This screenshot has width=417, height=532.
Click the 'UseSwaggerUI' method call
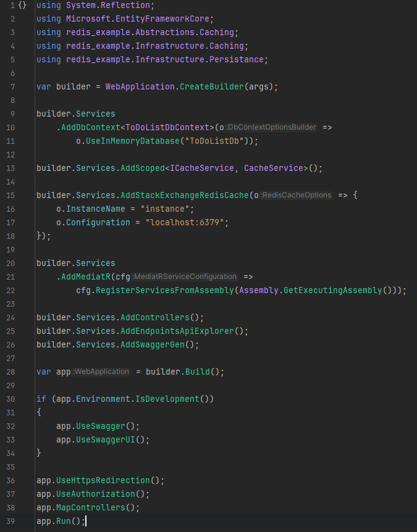(x=106, y=439)
